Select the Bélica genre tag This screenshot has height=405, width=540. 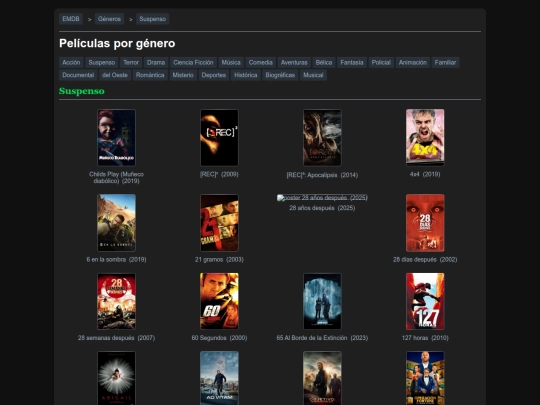pyautogui.click(x=324, y=62)
